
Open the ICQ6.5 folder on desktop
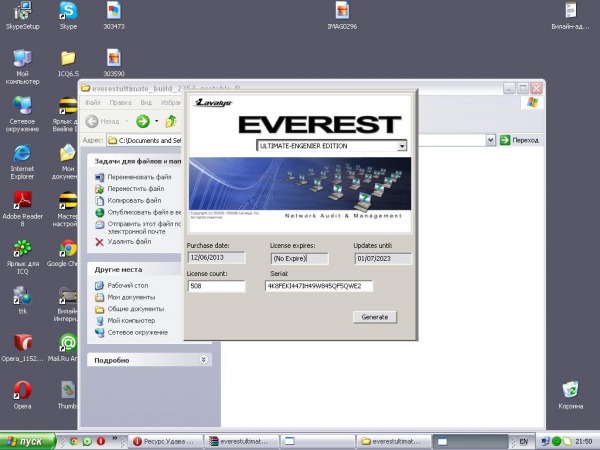click(68, 64)
